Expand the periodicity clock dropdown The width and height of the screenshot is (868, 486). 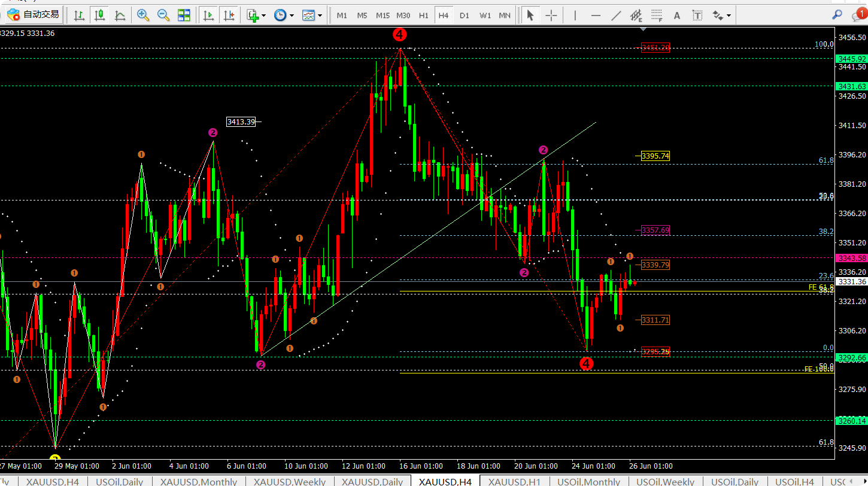[x=284, y=16]
